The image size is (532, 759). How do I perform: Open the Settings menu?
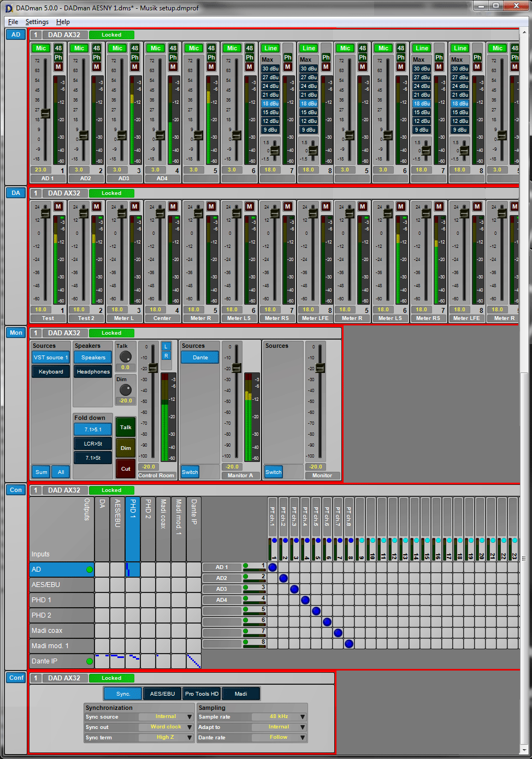(x=37, y=22)
